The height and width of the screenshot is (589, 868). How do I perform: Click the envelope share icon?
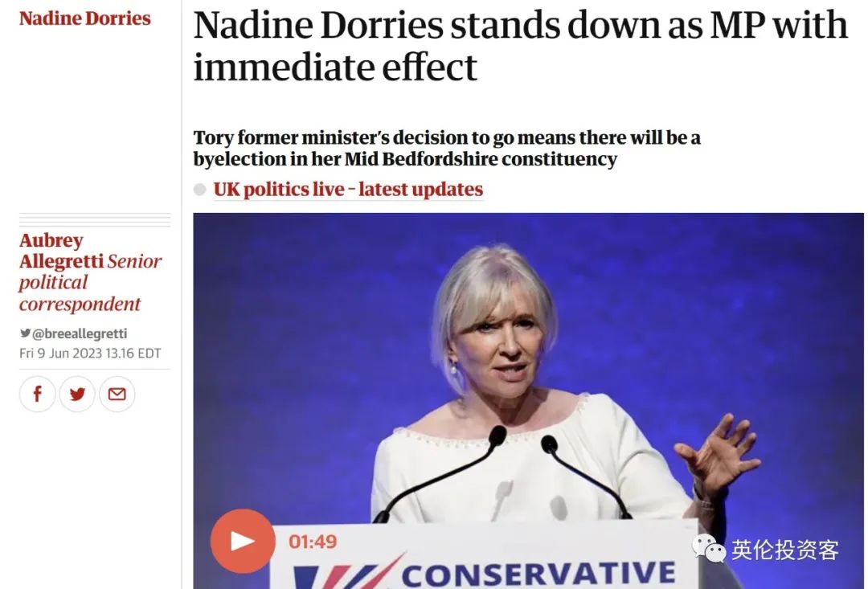point(117,394)
